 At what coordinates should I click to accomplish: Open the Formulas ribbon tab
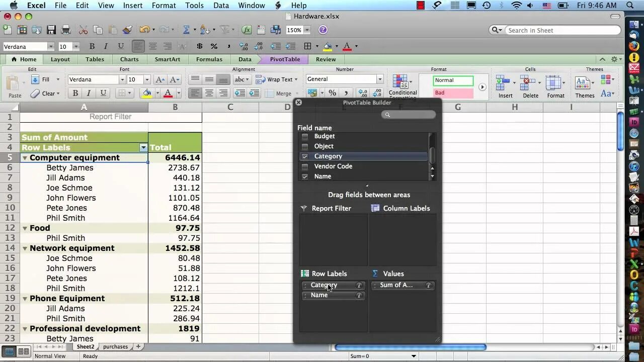click(209, 59)
